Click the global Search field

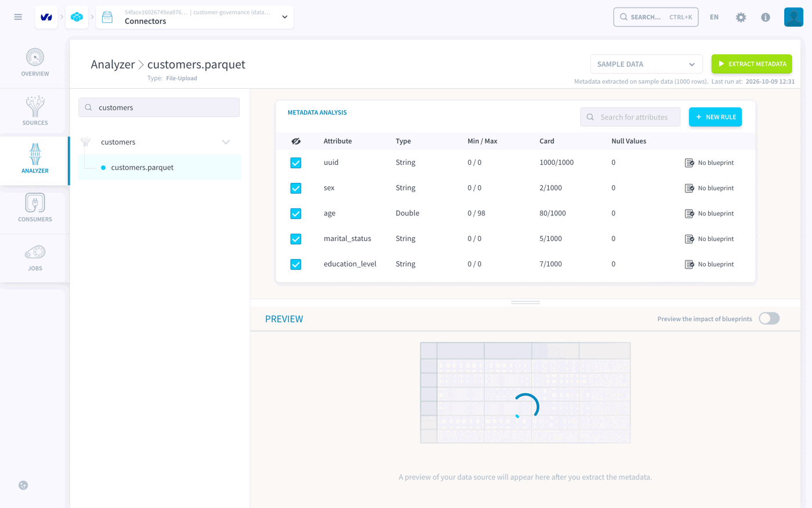655,17
